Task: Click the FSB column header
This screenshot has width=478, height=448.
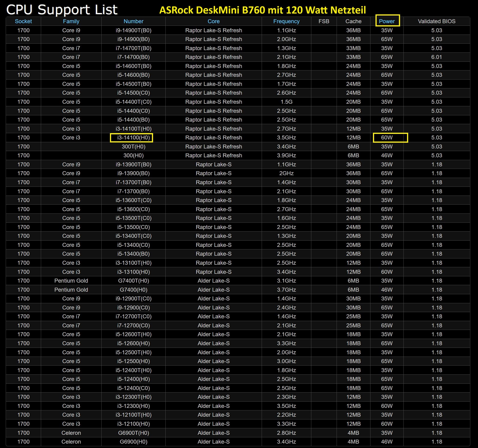Action: point(324,21)
